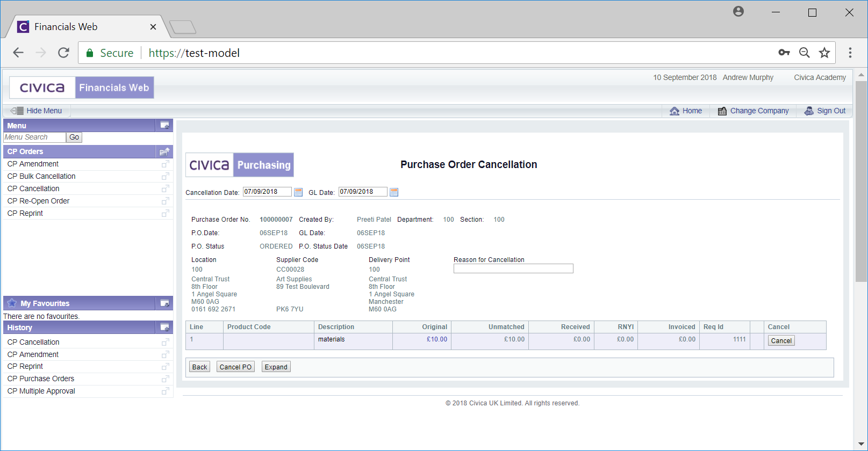Click the Sign Out link

coord(831,111)
